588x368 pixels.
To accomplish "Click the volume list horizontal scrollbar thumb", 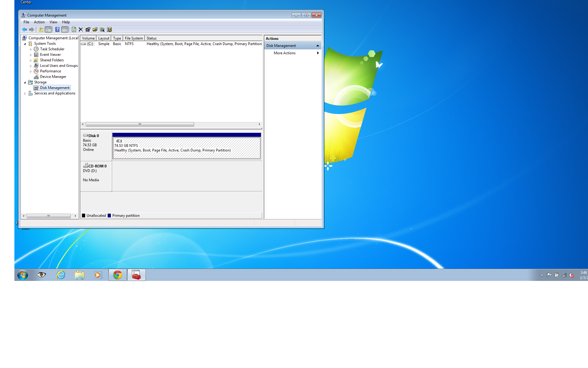I will pos(140,125).
